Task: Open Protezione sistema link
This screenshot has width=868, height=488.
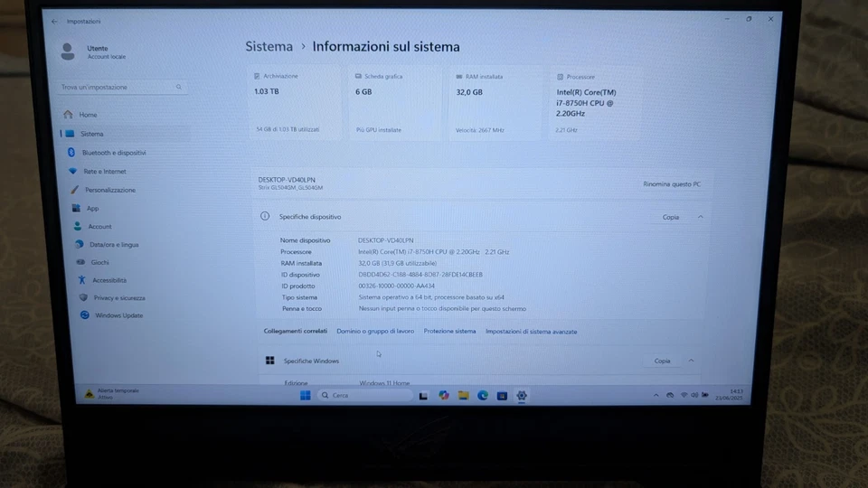Action: 449,332
